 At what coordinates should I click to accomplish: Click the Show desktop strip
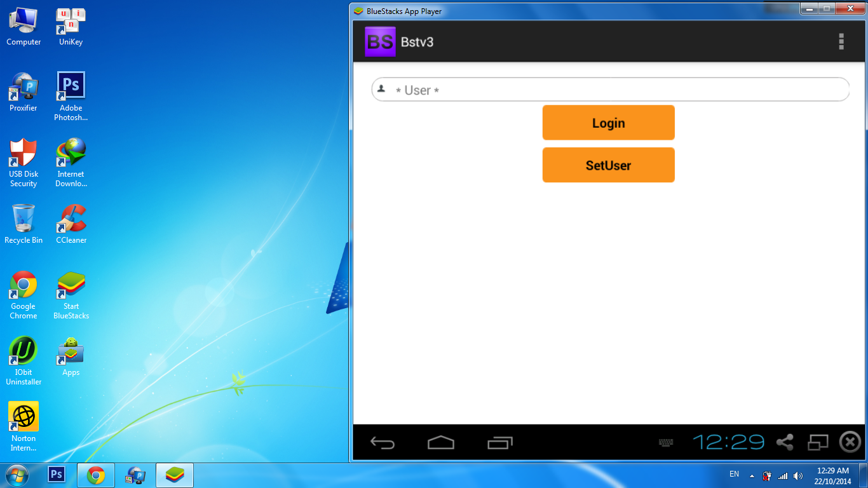pos(864,475)
